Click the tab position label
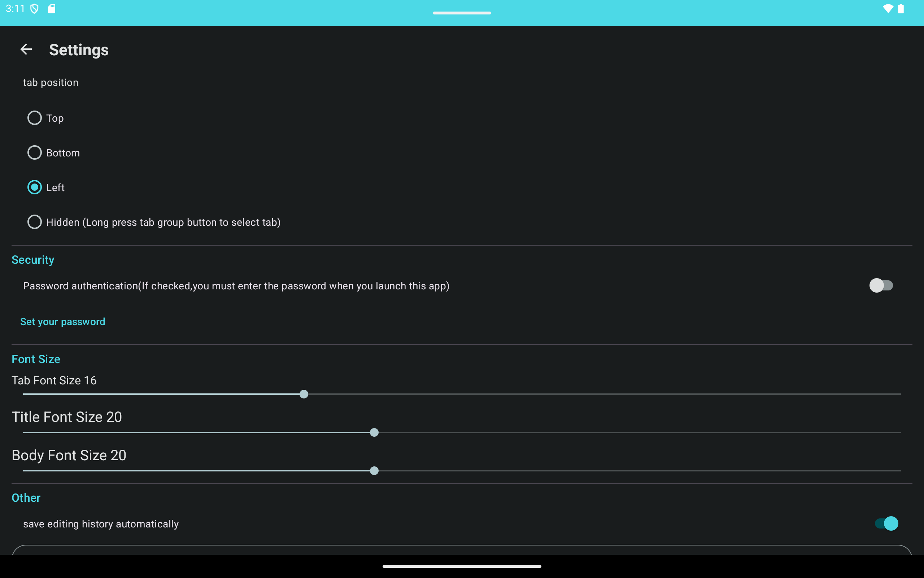This screenshot has width=924, height=578. click(51, 83)
